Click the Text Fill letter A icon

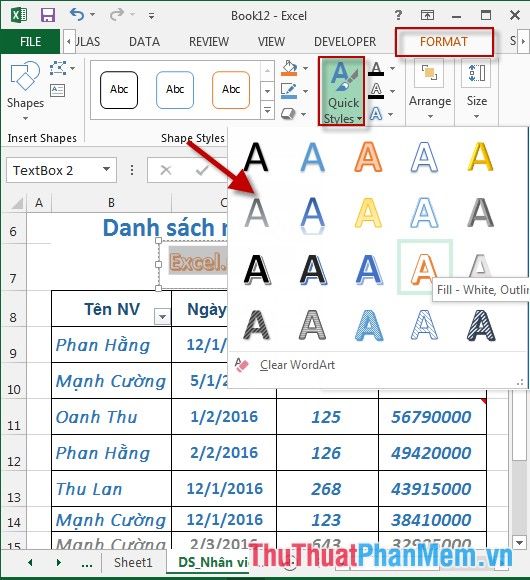click(x=376, y=68)
